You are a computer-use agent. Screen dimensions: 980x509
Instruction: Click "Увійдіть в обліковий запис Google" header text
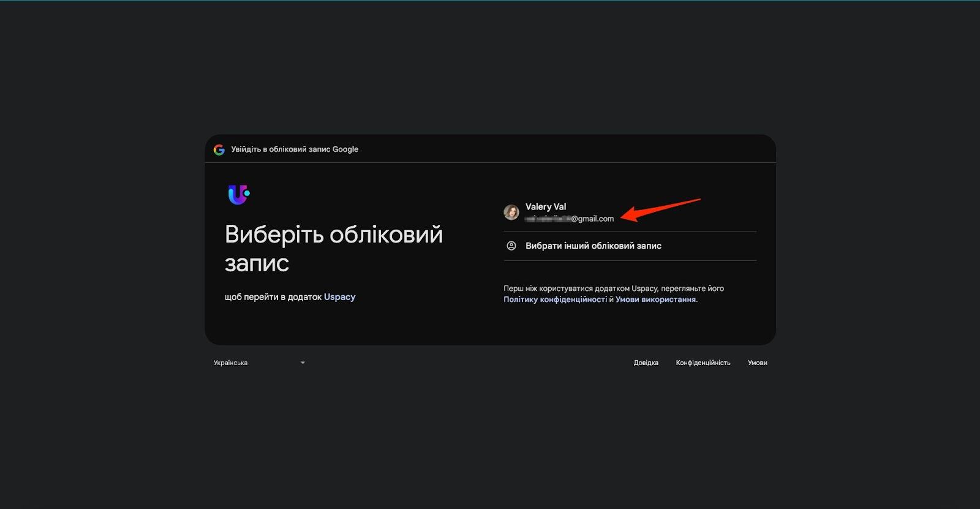pyautogui.click(x=295, y=149)
